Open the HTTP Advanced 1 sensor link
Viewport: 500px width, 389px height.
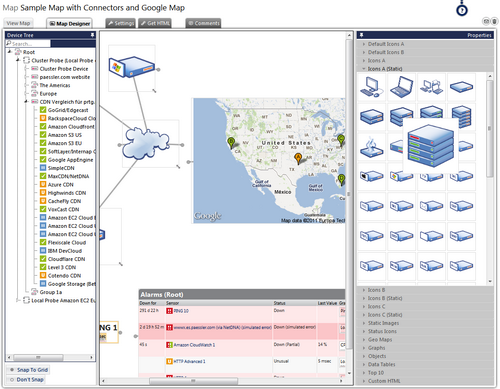(x=190, y=361)
